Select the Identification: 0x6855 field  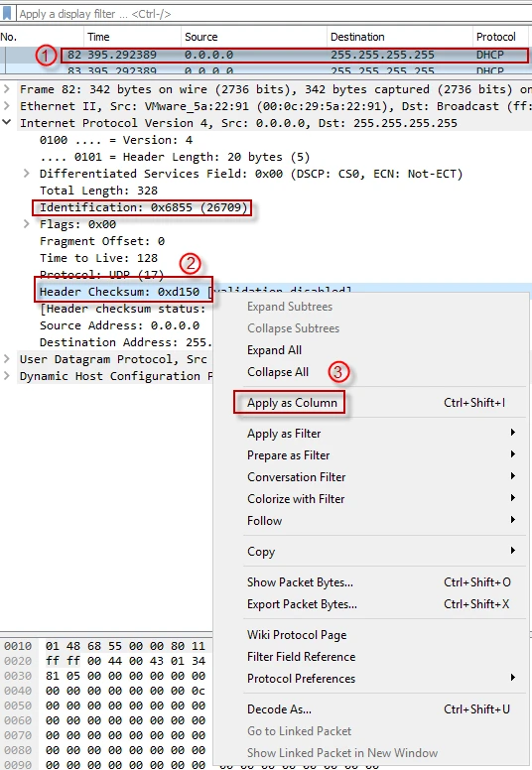(144, 207)
